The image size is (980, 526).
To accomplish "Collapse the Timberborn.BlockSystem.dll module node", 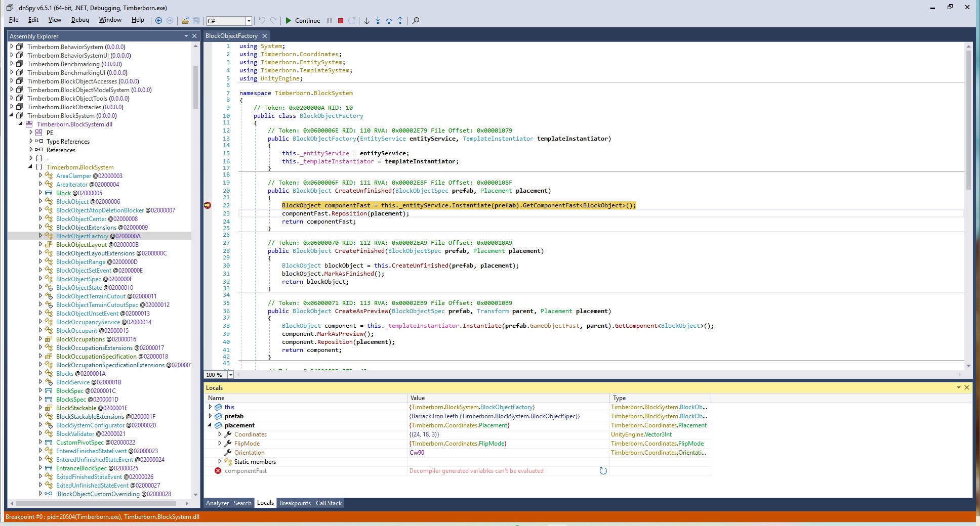I will coord(21,124).
